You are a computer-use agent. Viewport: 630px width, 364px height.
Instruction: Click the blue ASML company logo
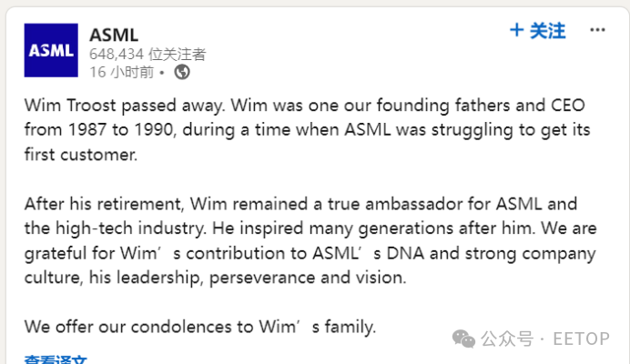point(51,51)
